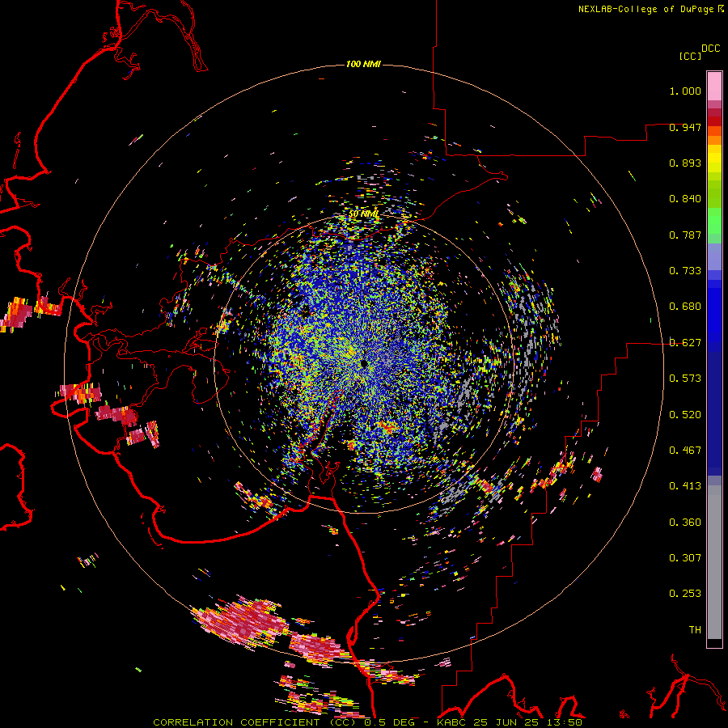Viewport: 728px width, 728px height.
Task: Click the 0.253 scale value
Action: click(x=685, y=594)
